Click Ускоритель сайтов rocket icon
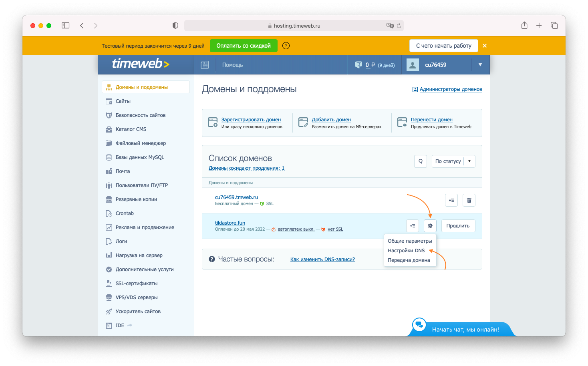 tap(109, 312)
